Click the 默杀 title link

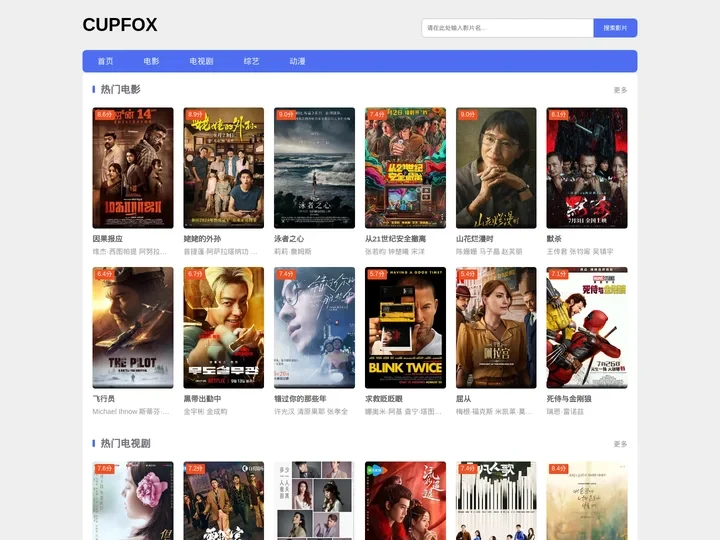554,239
